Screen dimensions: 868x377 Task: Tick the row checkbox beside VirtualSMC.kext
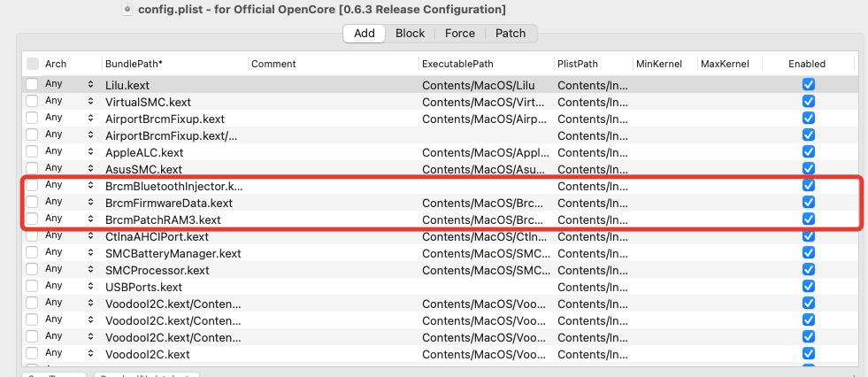click(x=33, y=102)
